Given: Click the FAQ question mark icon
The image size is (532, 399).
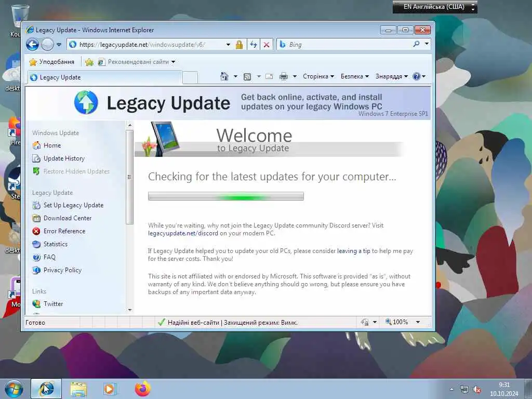Looking at the screenshot, I should tap(36, 257).
